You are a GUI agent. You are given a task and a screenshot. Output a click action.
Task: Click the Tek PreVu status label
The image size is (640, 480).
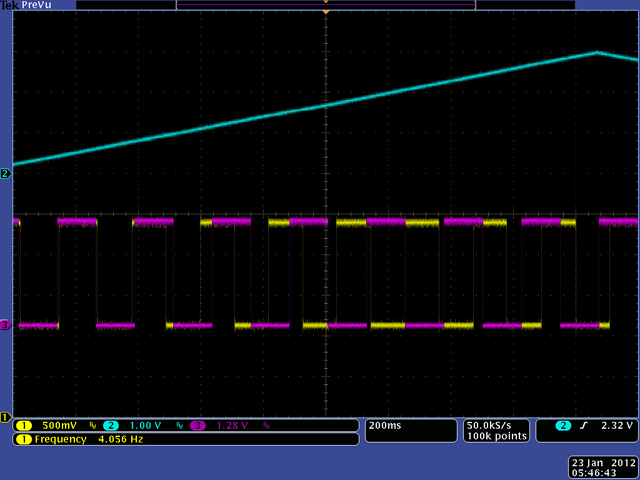point(28,5)
